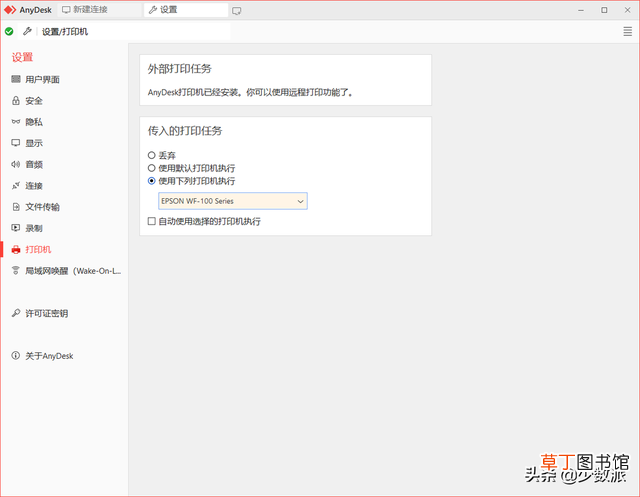Viewport: 640px width, 497px height.
Task: Click the green connection status check icon
Action: 9,31
